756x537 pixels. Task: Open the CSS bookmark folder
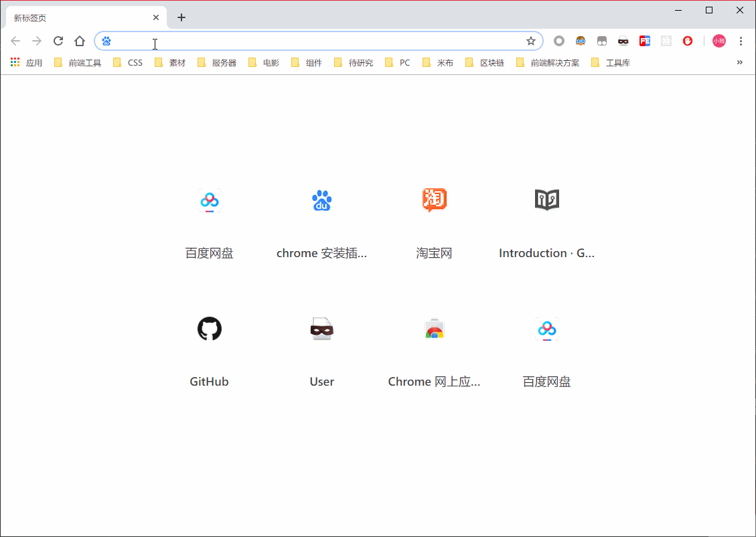tap(130, 62)
